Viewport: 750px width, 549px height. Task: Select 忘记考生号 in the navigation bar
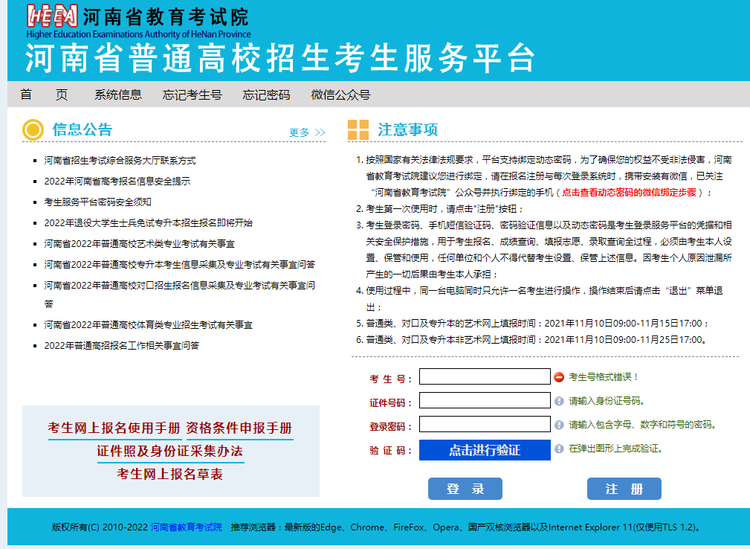tap(192, 95)
